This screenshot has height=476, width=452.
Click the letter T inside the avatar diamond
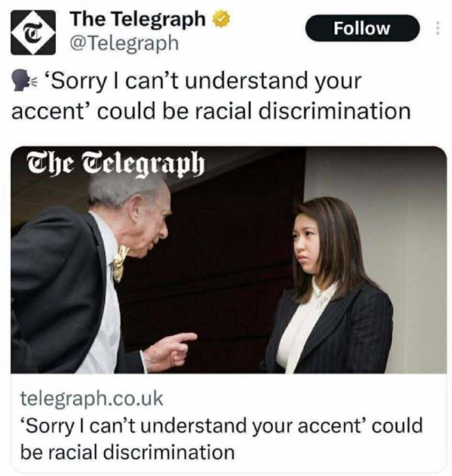(x=32, y=32)
